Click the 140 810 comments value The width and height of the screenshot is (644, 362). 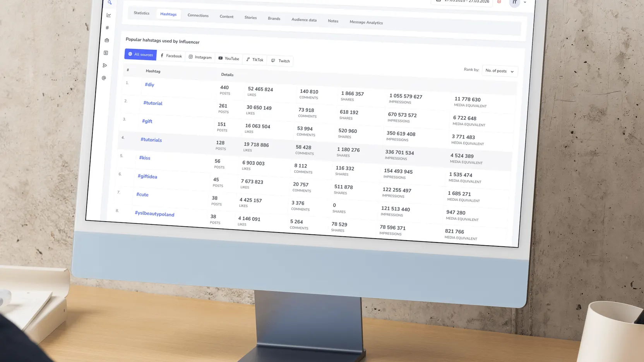point(309,92)
